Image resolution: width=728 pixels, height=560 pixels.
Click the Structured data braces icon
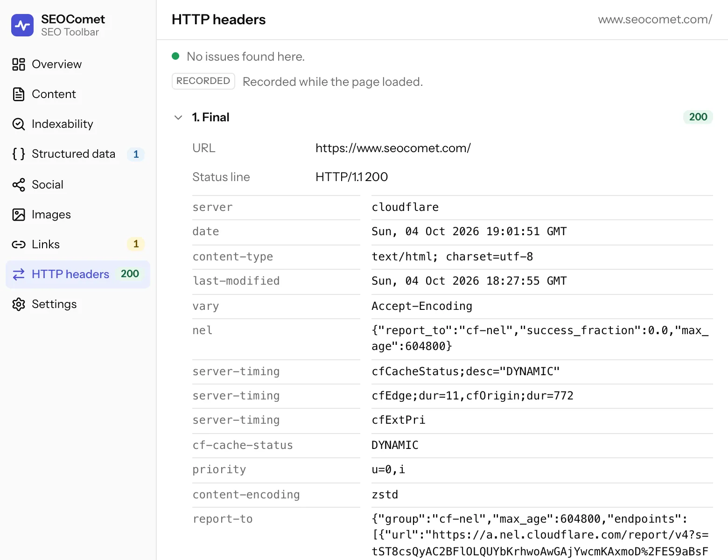click(x=19, y=154)
